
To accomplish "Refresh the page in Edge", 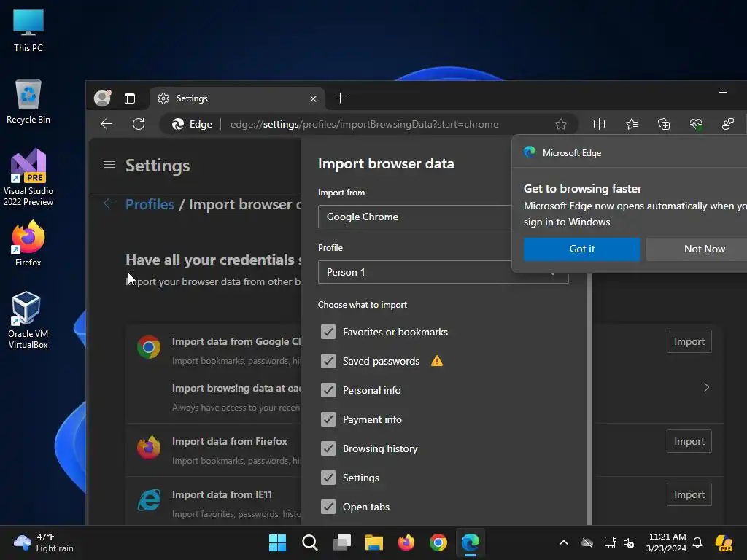I will point(139,124).
